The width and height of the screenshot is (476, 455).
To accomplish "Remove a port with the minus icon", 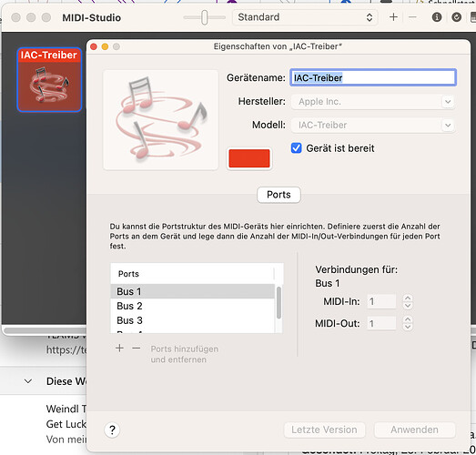I will tap(137, 349).
